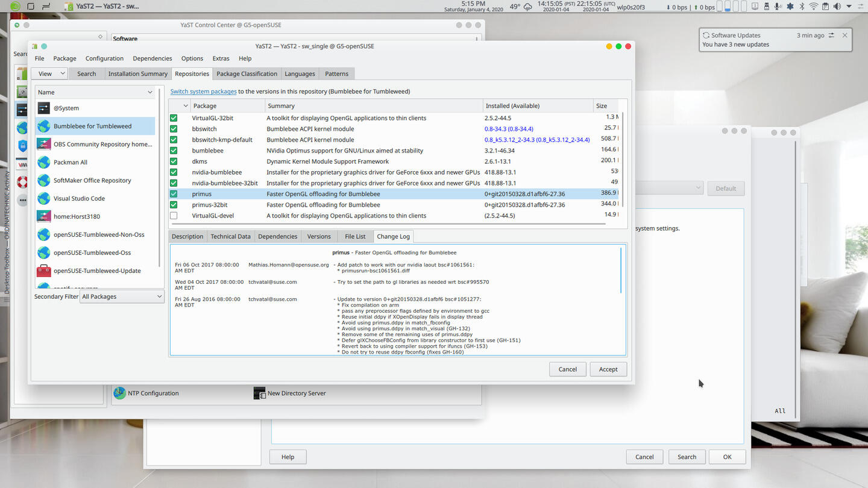Check the VirtualGL-devel package checkbox
The height and width of the screenshot is (488, 868).
click(x=174, y=216)
